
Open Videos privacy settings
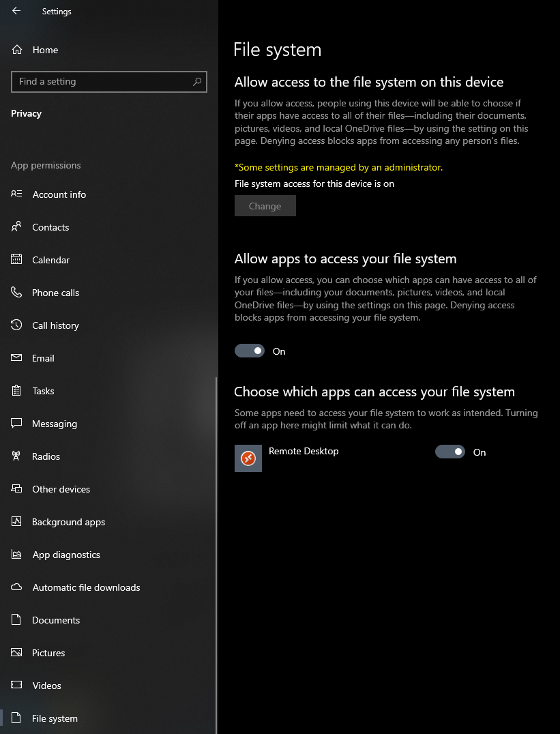coord(108,686)
